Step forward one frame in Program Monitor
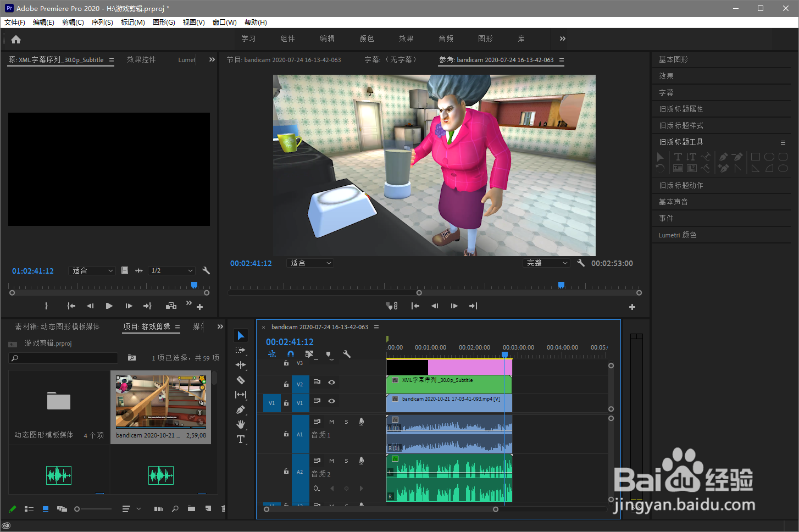Image resolution: width=799 pixels, height=532 pixels. click(x=454, y=306)
